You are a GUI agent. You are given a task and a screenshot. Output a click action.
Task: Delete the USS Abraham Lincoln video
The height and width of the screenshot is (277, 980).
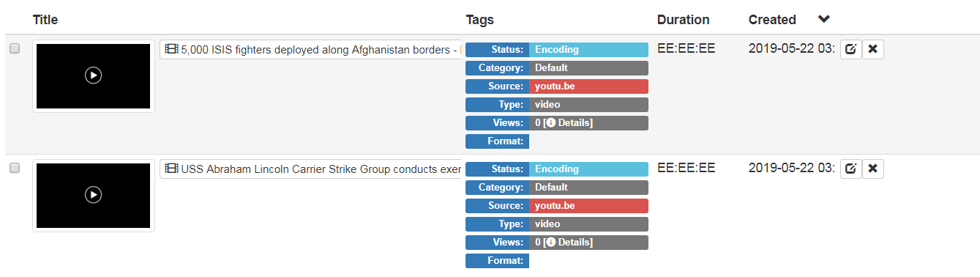[872, 169]
